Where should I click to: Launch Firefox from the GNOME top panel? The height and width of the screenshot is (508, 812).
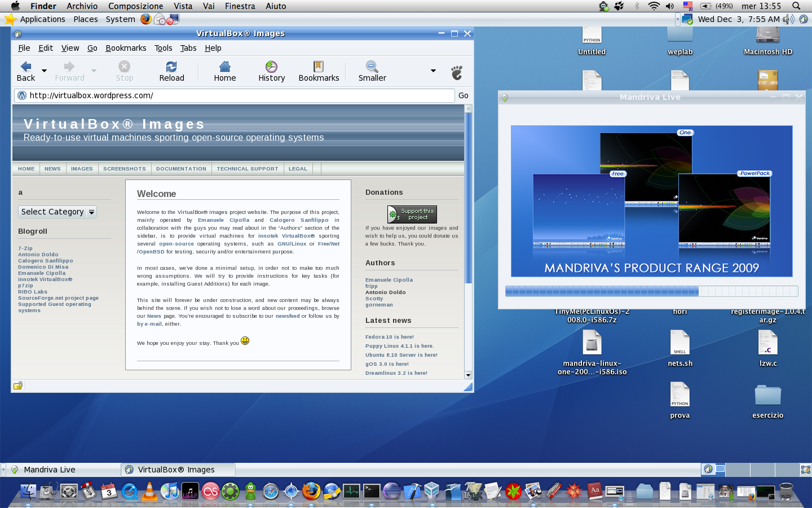point(146,19)
